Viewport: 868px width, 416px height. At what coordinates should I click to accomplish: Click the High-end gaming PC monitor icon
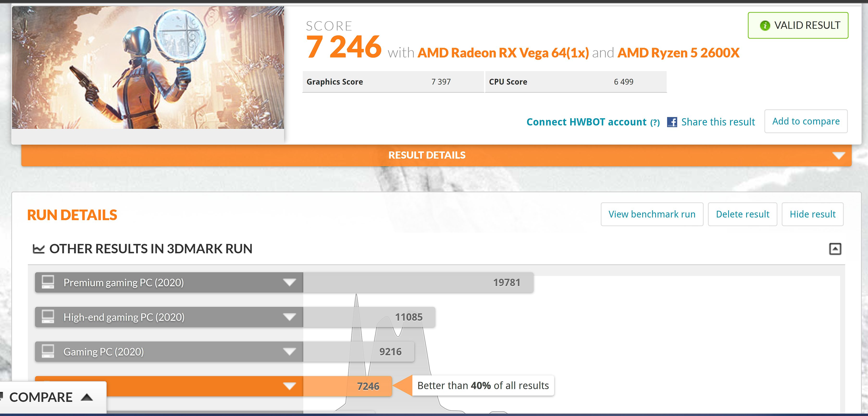48,317
